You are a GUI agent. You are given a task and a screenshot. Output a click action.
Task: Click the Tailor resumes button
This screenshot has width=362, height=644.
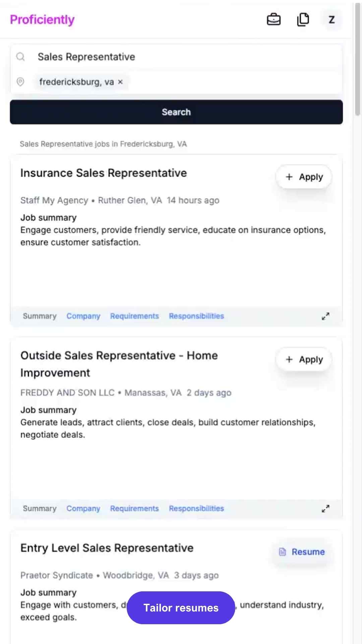181,608
